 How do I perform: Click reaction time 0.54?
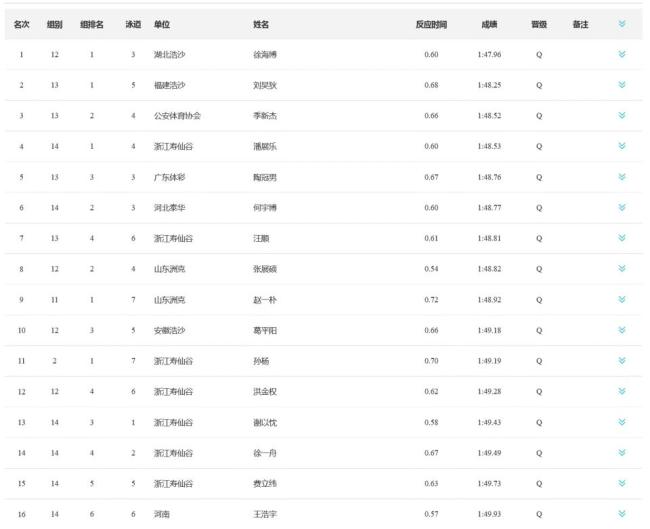click(431, 269)
